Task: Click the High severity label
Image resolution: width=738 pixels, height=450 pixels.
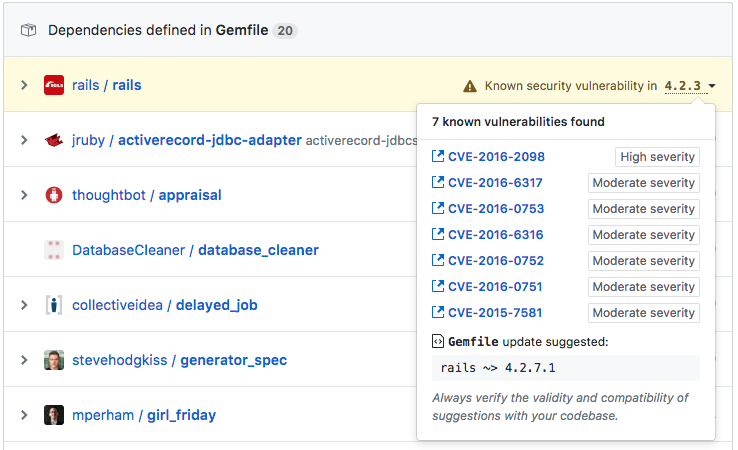Action: tap(657, 157)
